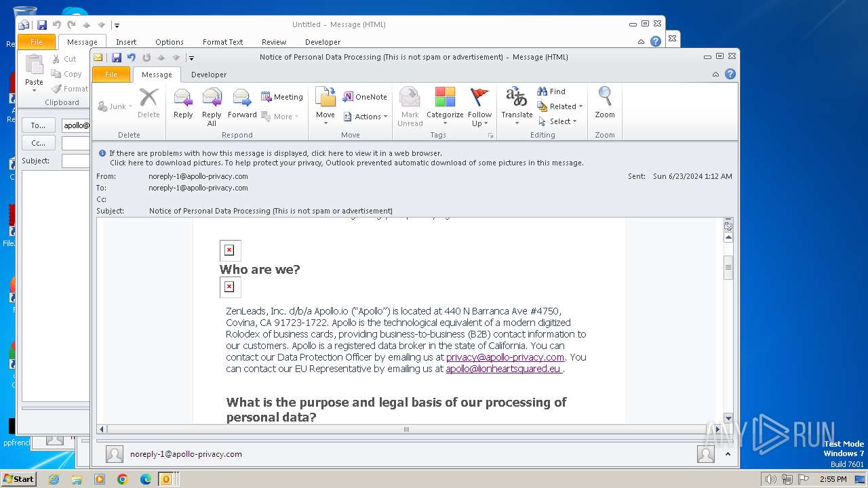Expand the people pane at bottom
The image size is (868, 488).
click(x=727, y=454)
